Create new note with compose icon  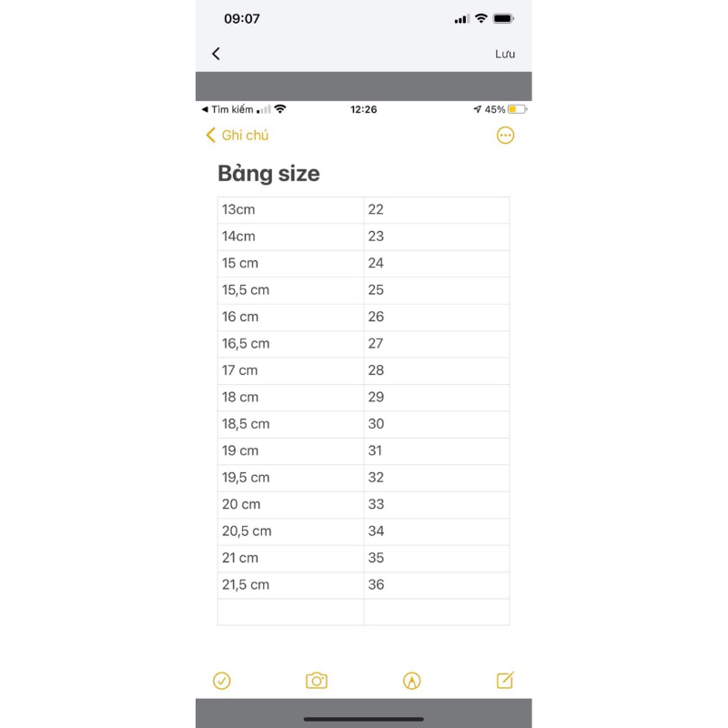click(x=505, y=681)
